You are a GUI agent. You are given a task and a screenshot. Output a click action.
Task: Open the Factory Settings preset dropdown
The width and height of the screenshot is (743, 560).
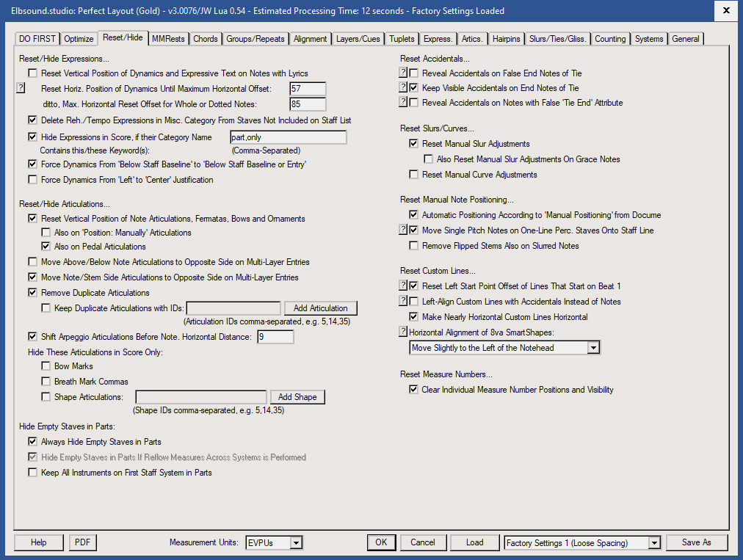[x=653, y=542]
